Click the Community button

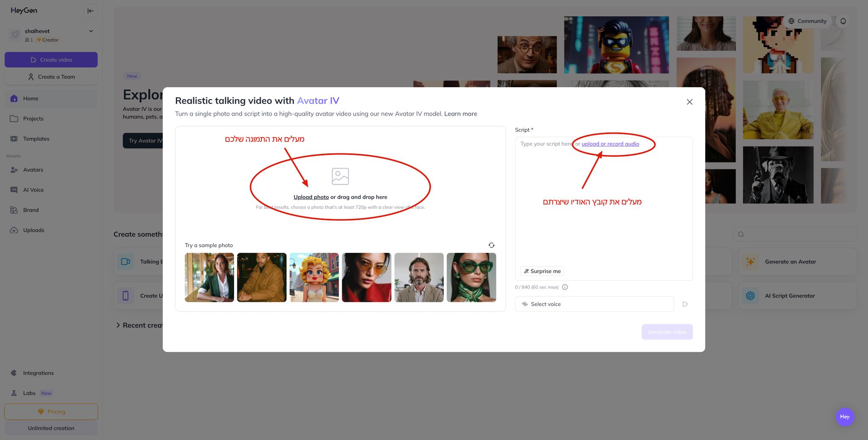[x=807, y=21]
